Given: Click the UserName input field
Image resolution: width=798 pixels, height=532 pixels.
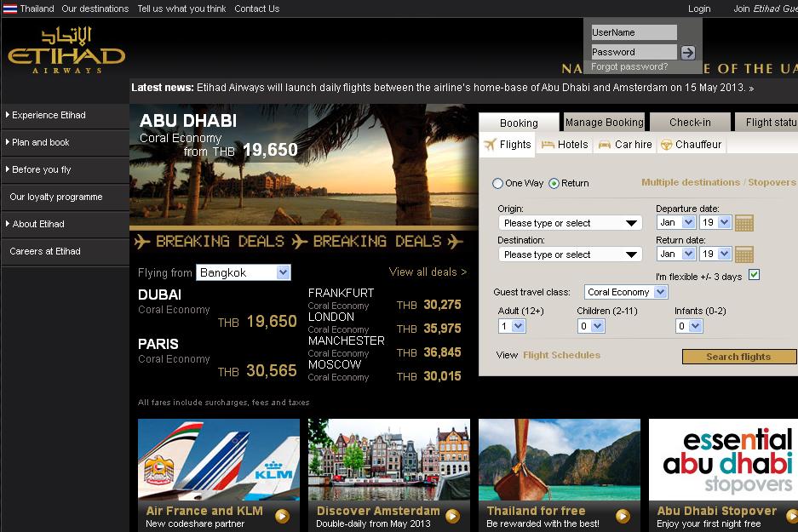Looking at the screenshot, I should click(x=634, y=32).
